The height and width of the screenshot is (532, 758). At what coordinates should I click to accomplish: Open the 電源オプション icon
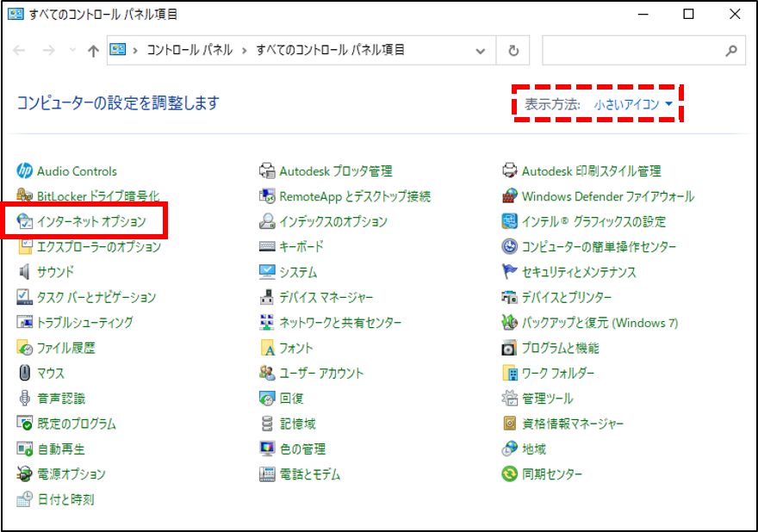pyautogui.click(x=24, y=474)
